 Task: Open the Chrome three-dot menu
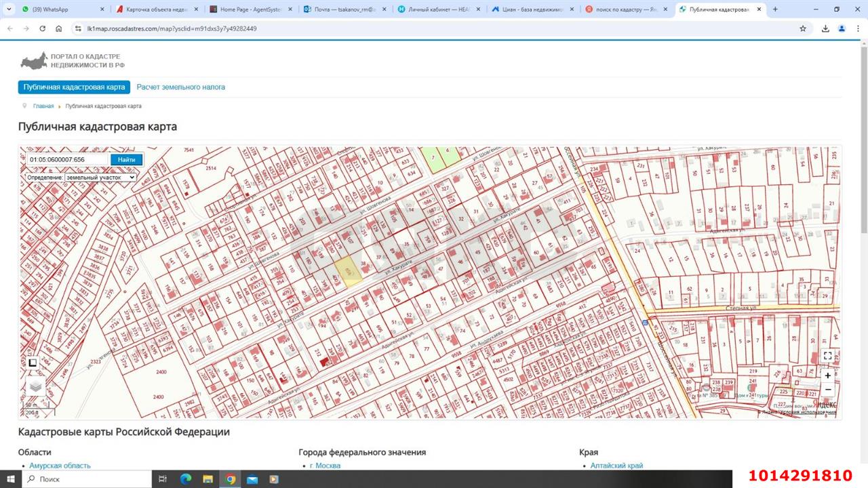tap(857, 28)
